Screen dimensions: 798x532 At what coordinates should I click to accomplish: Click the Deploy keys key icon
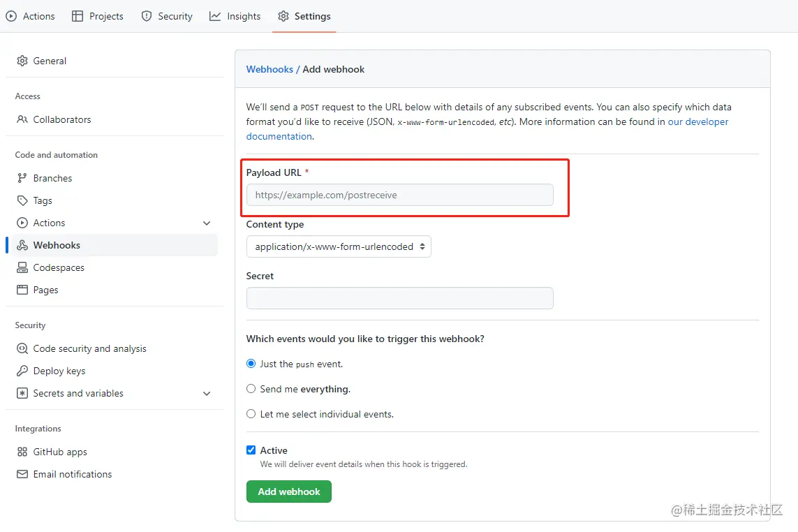pos(22,371)
